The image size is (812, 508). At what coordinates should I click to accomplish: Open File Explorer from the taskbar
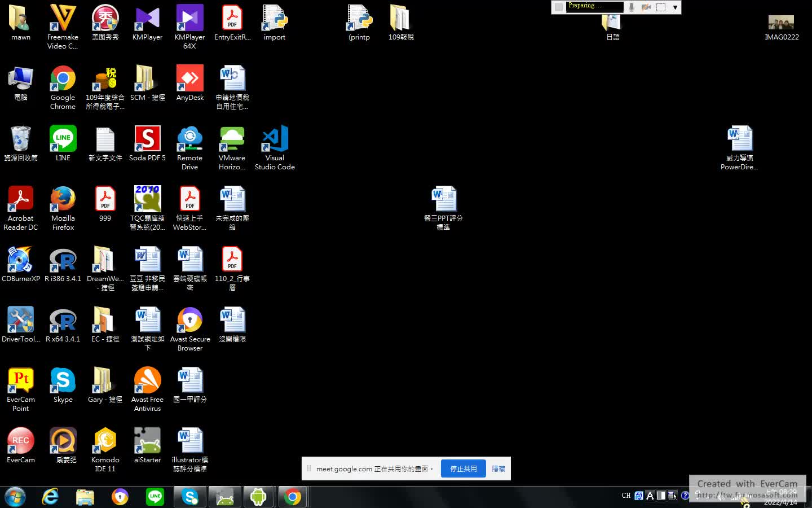(x=85, y=497)
